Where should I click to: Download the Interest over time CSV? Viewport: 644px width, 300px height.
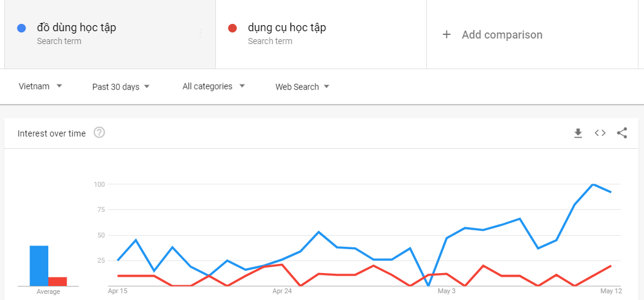pos(579,133)
